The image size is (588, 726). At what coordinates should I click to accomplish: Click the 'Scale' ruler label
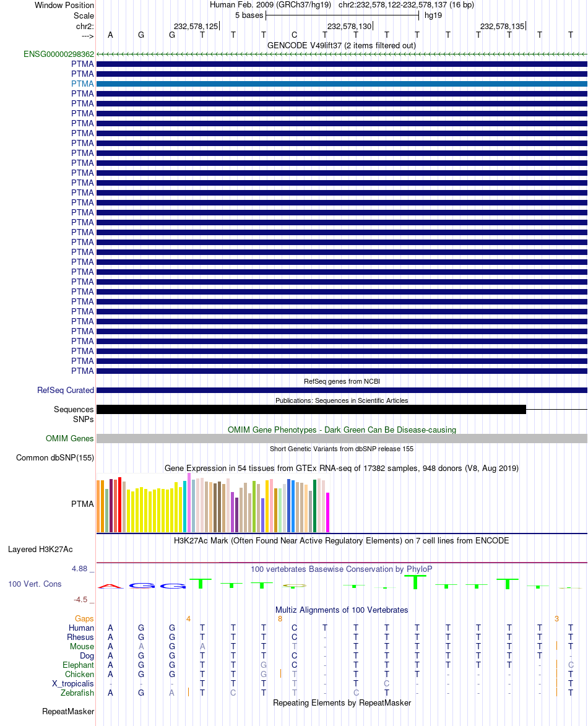click(x=84, y=15)
